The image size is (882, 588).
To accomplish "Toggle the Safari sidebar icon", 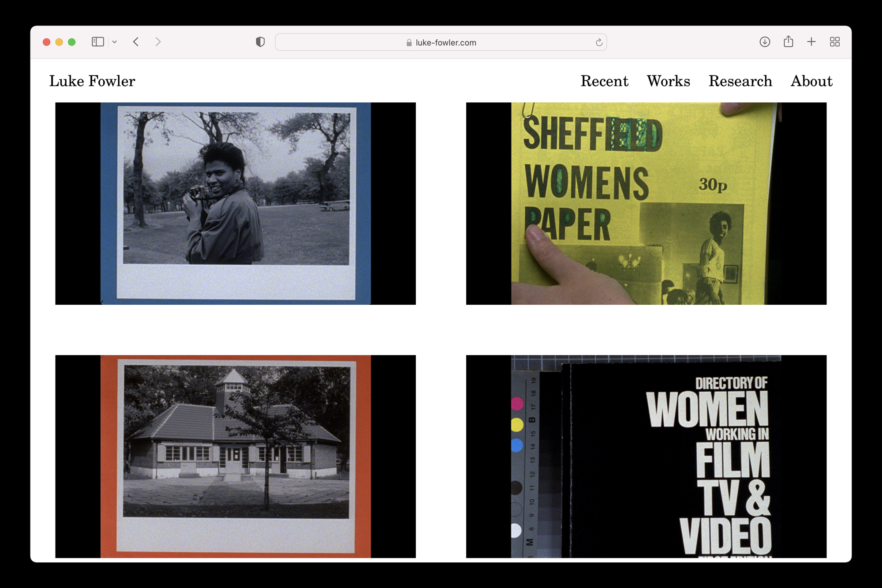I will [97, 42].
